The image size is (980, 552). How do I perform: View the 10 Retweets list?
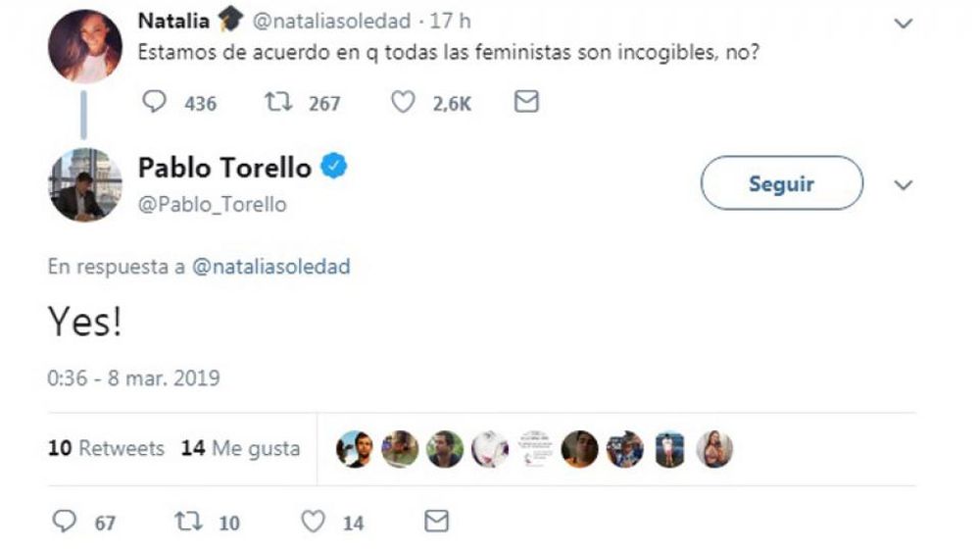[106, 448]
